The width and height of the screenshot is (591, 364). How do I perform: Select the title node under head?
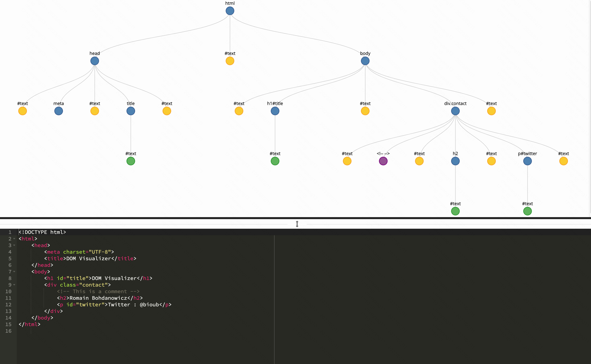tap(130, 111)
